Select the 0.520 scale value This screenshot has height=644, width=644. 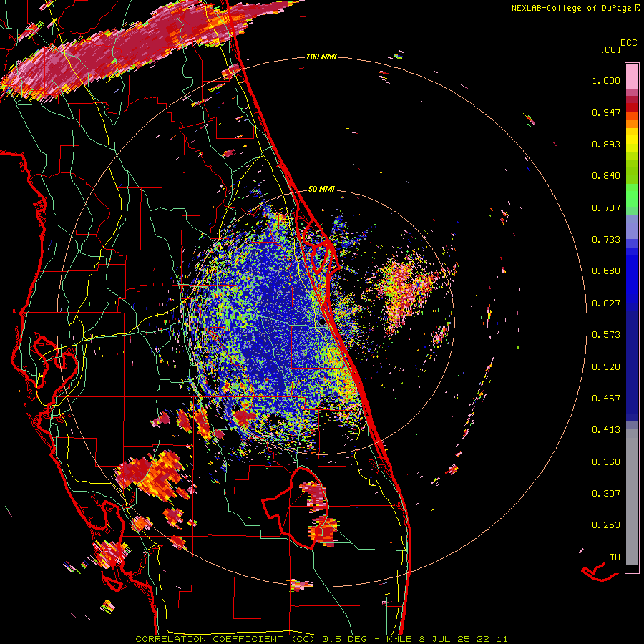pyautogui.click(x=606, y=367)
